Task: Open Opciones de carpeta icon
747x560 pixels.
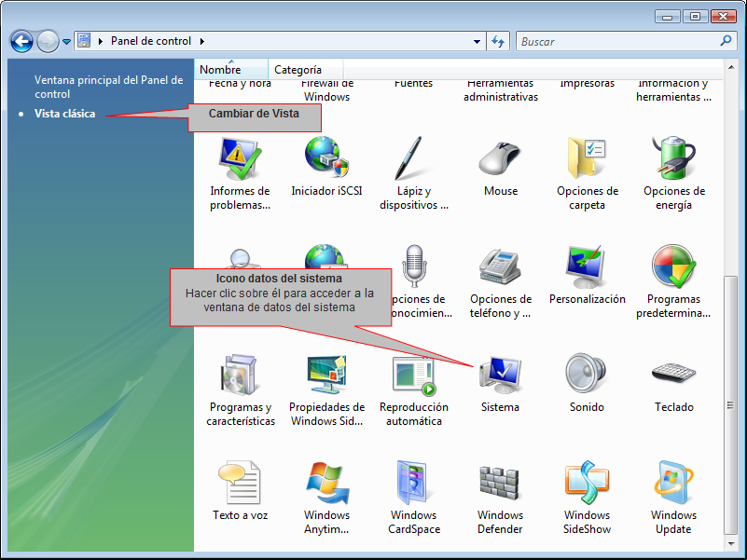Action: point(587,158)
